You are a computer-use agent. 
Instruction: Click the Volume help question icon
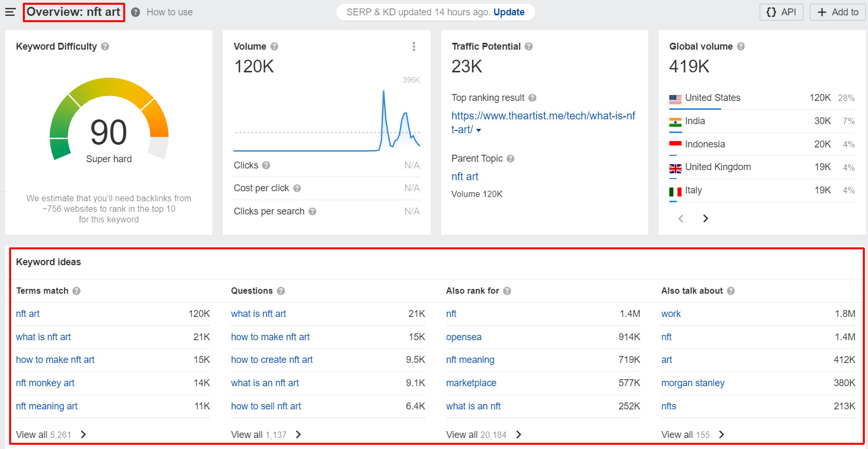coord(274,46)
